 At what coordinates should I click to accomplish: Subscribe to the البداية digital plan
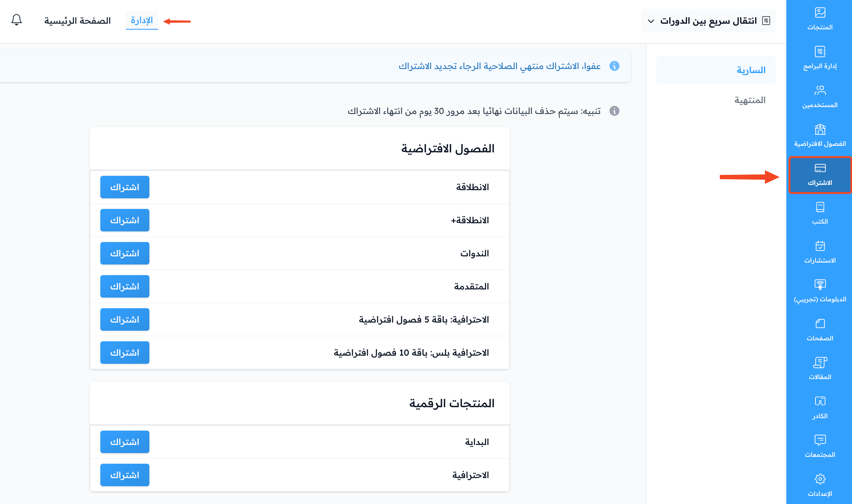tap(125, 442)
